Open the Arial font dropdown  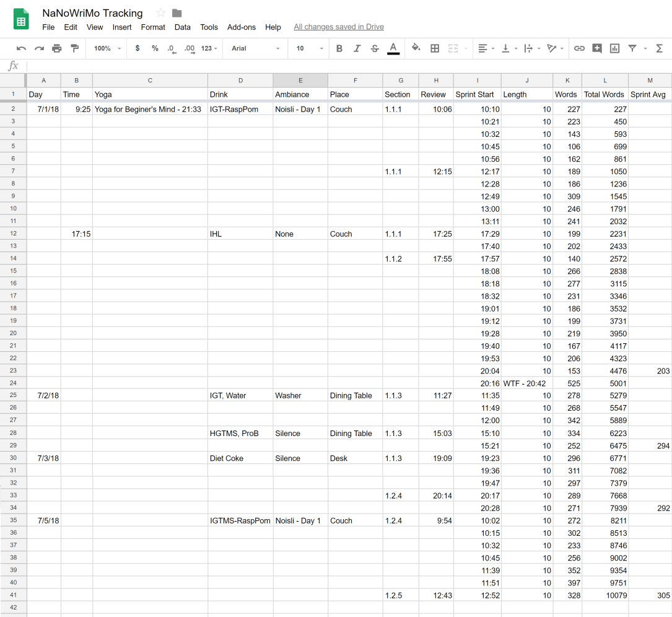pos(255,48)
